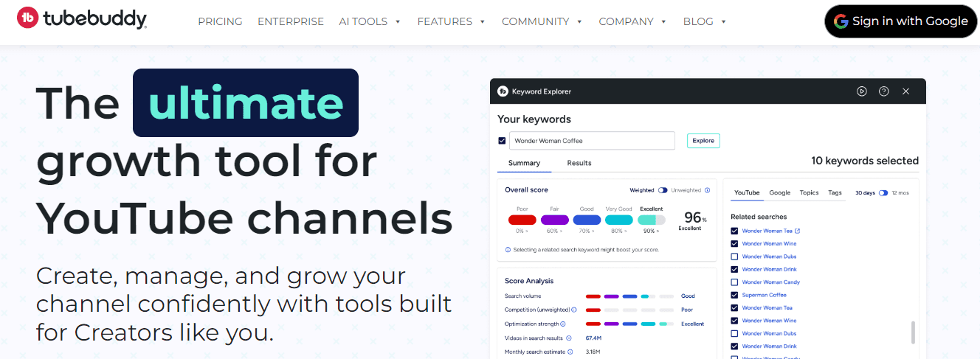
Task: Click the Poor red score swatch
Action: coord(522,220)
